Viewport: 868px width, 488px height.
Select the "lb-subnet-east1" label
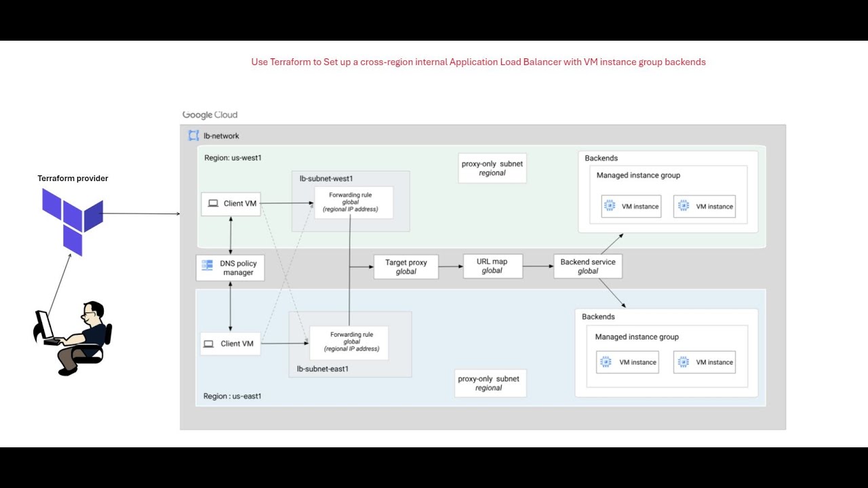(323, 369)
